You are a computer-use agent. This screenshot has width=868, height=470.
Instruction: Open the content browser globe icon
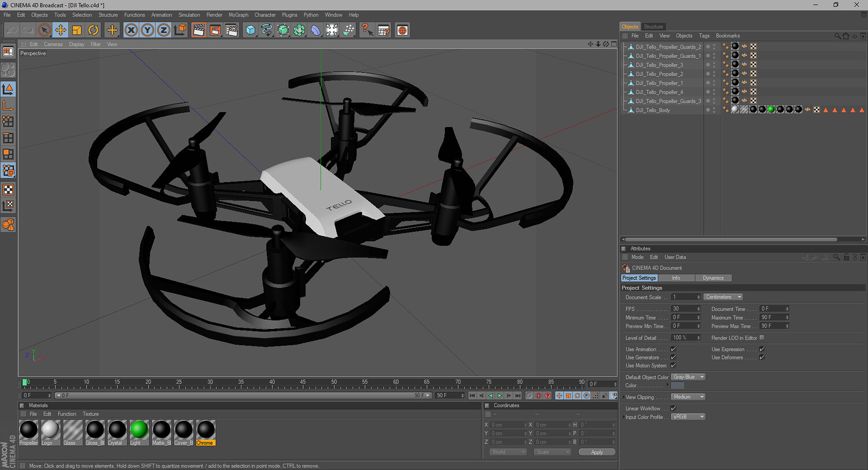pos(402,30)
